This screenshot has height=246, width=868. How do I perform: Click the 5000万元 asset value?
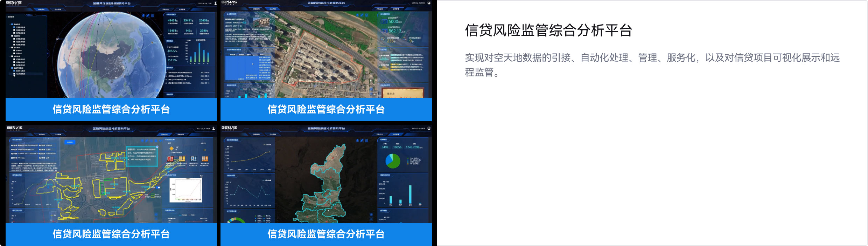click(x=395, y=22)
